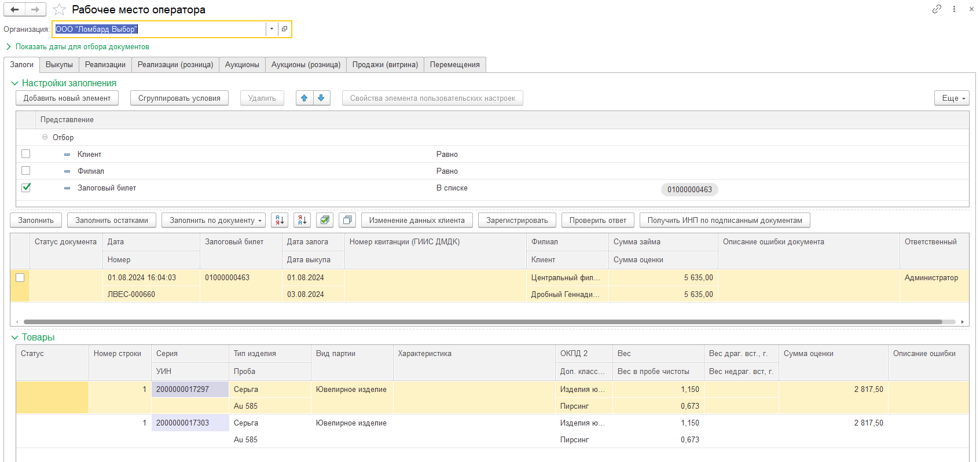
Task: Select the Залоги tab
Action: [x=22, y=64]
